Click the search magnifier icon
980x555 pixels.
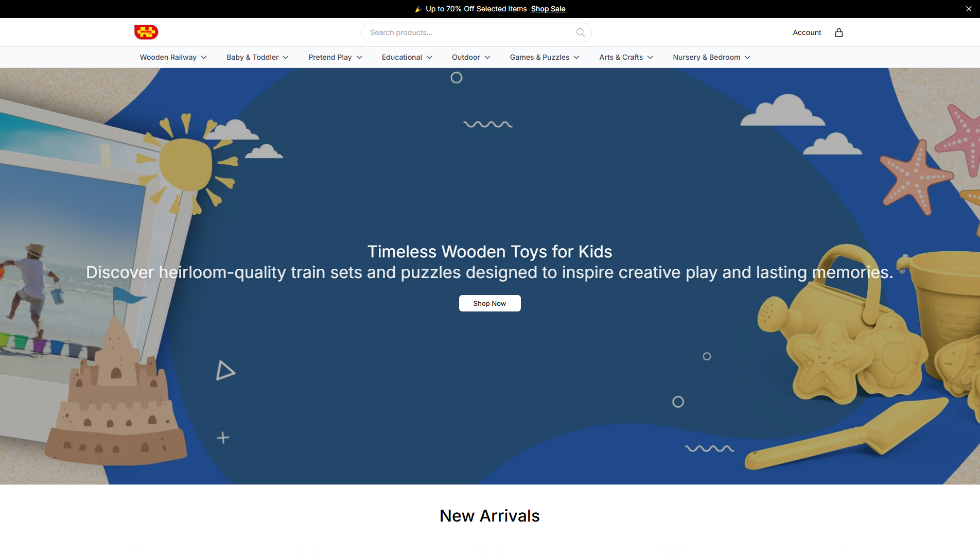tap(581, 32)
